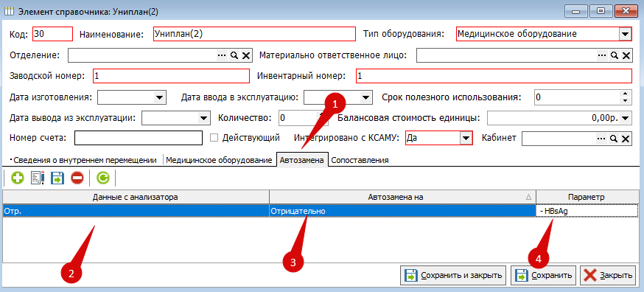The width and height of the screenshot is (644, 292).
Task: Open the Дата изготовления date picker
Action: click(x=159, y=97)
